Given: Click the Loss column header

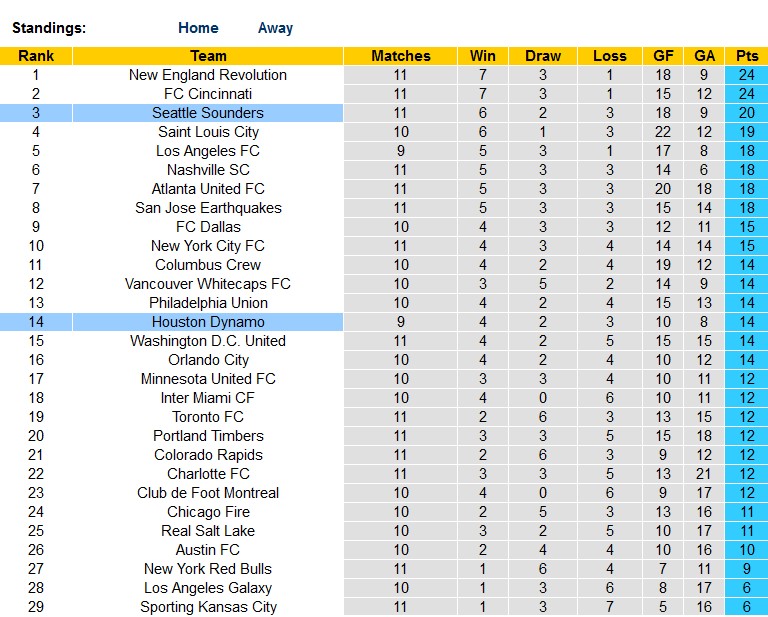Looking at the screenshot, I should pyautogui.click(x=609, y=56).
